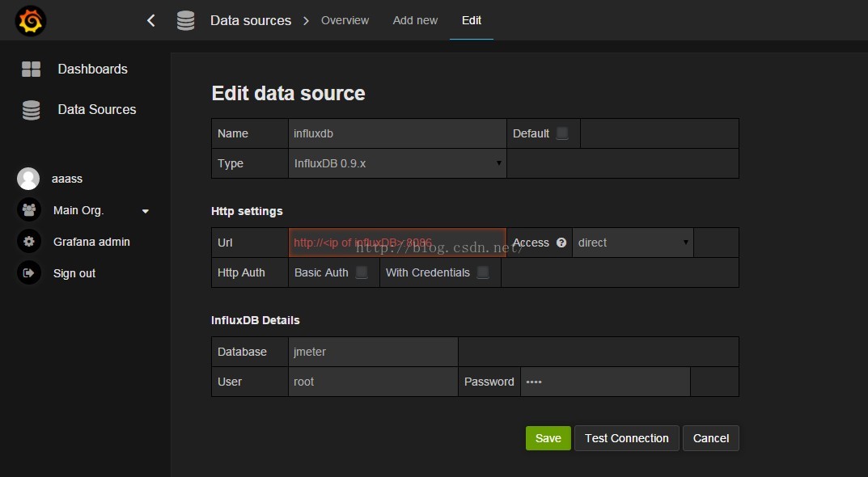Click the database icon beside Data sources title
The width and height of the screenshot is (868, 477).
[x=185, y=20]
